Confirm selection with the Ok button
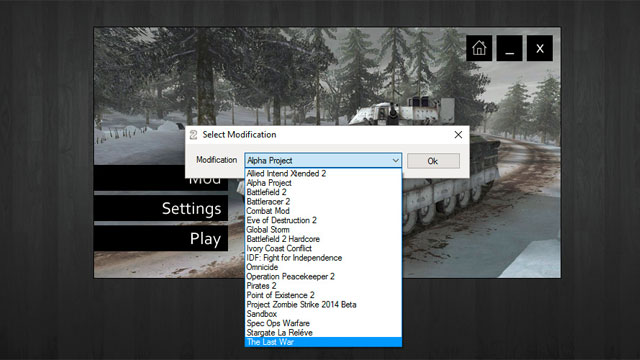The height and width of the screenshot is (360, 640). (x=433, y=161)
